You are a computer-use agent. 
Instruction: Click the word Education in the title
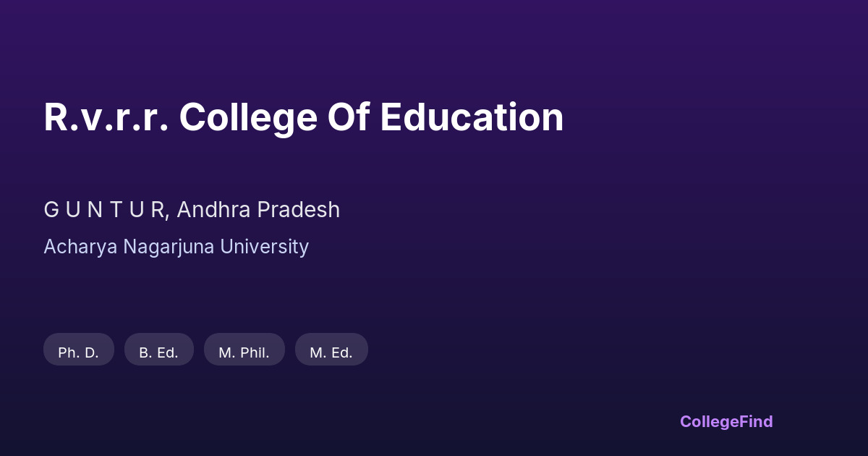tap(472, 117)
